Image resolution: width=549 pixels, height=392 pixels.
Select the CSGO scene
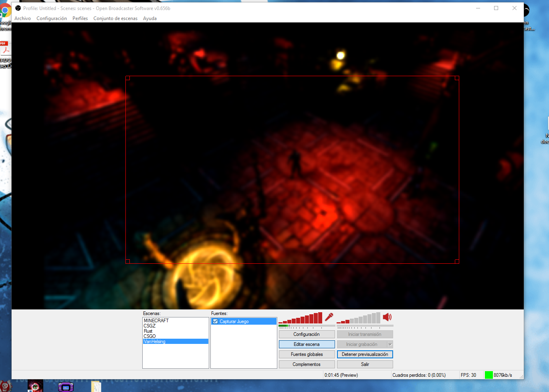tap(176, 336)
